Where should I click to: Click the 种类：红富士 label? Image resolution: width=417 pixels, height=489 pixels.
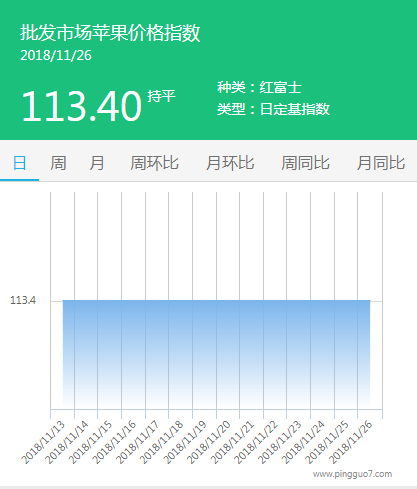pyautogui.click(x=259, y=87)
